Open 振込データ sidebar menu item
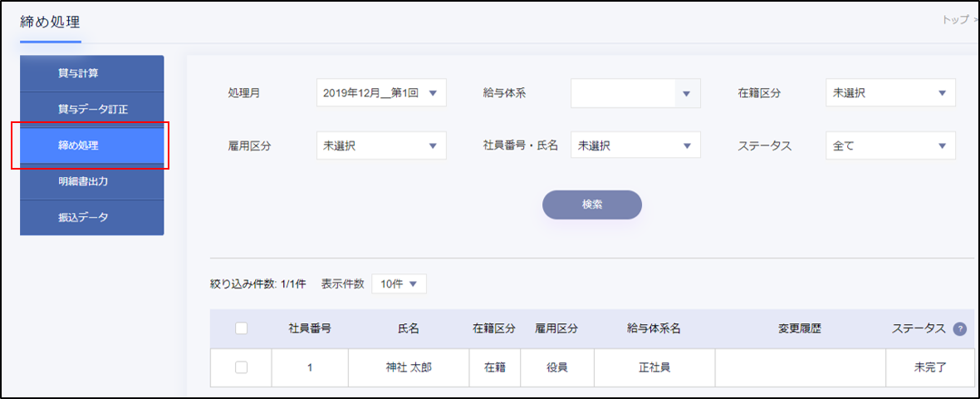The image size is (980, 399). (91, 217)
